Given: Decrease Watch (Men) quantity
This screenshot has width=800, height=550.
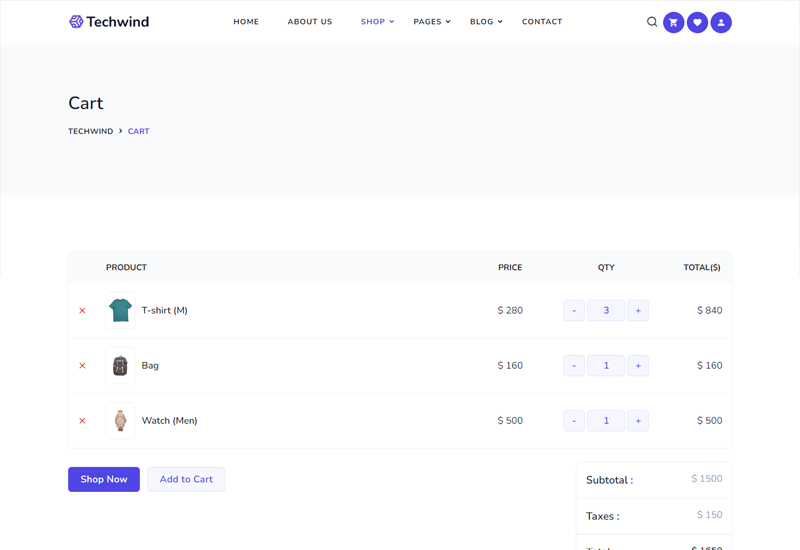Looking at the screenshot, I should [574, 421].
